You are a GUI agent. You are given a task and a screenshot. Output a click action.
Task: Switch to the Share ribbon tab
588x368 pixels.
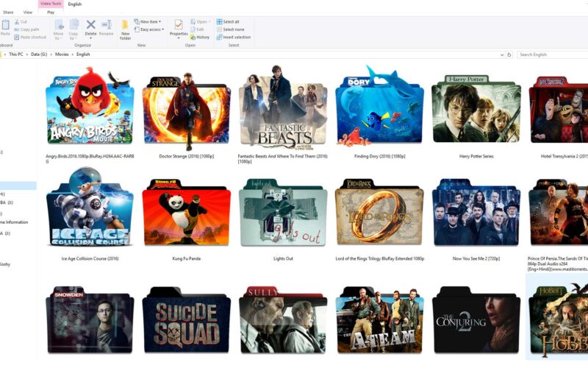(x=8, y=13)
